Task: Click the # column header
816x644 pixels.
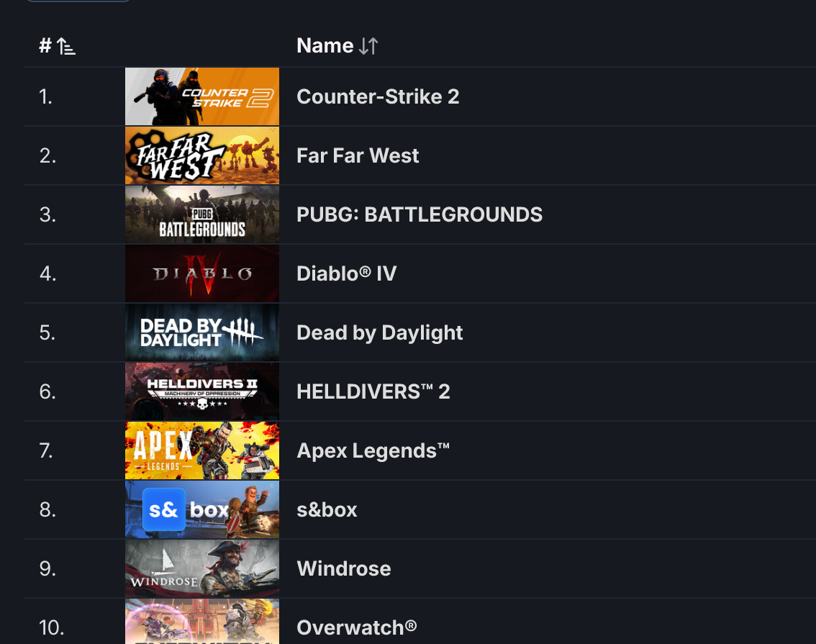Action: [x=45, y=45]
